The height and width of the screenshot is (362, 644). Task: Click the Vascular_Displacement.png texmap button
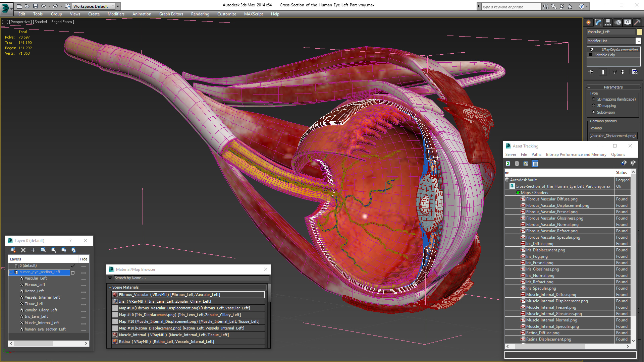coord(613,136)
